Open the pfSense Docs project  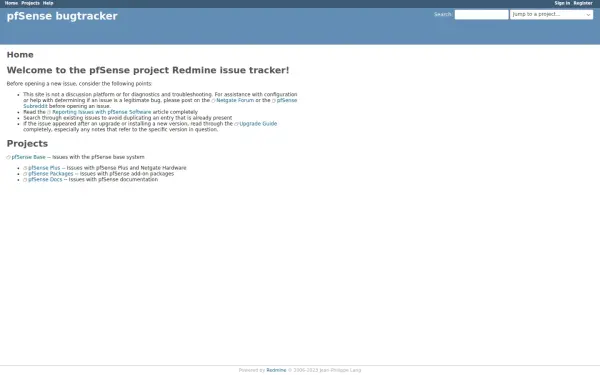[x=45, y=179]
